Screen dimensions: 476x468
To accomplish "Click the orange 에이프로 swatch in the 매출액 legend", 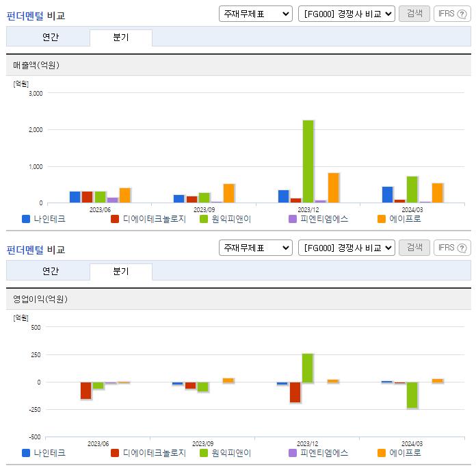I will [382, 219].
